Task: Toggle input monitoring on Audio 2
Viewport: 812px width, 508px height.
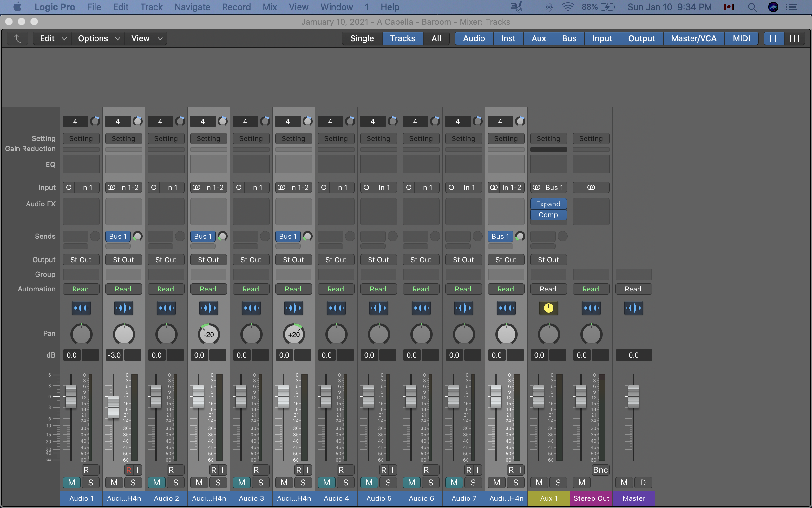Action: [180, 470]
